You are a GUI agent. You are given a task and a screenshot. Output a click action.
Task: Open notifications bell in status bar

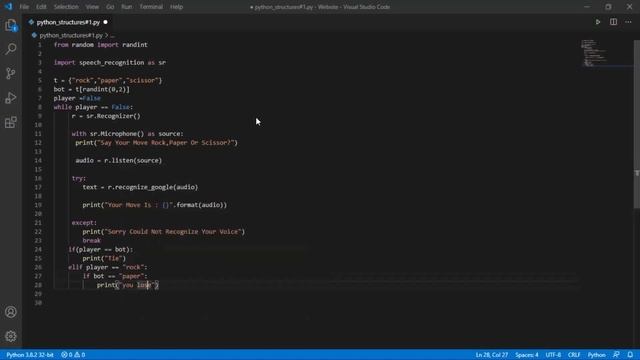tap(630, 355)
